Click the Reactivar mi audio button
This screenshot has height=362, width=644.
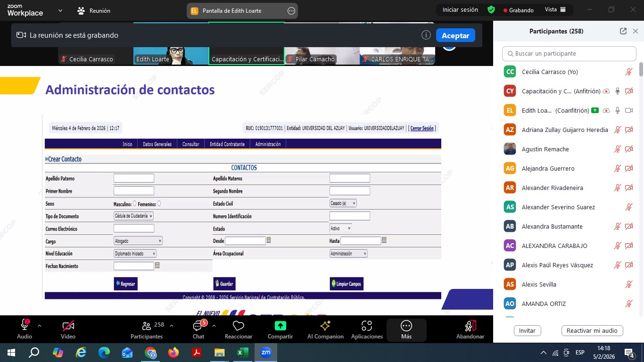tap(592, 330)
